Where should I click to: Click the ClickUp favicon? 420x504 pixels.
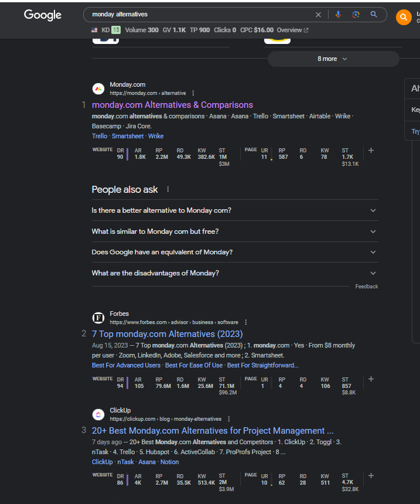tap(98, 415)
